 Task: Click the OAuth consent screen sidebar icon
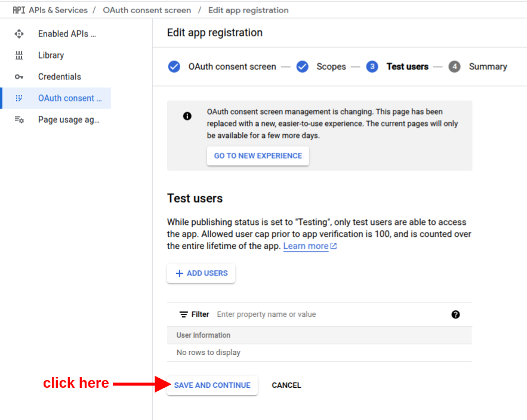point(19,98)
